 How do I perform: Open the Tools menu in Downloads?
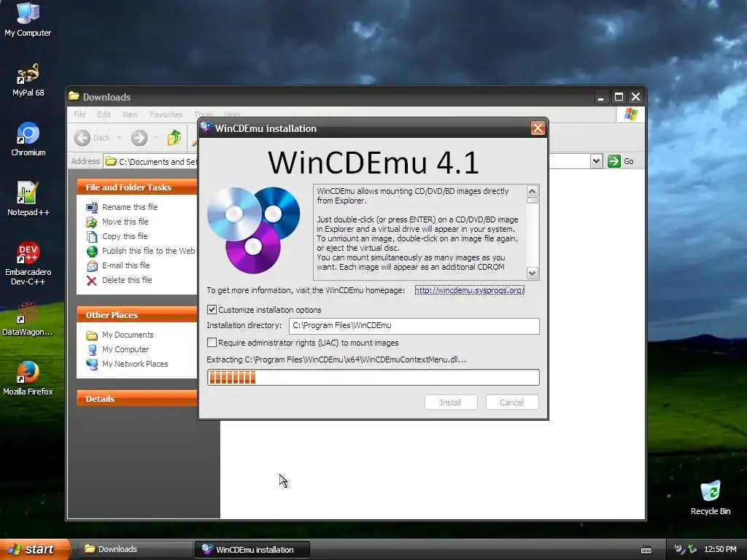pyautogui.click(x=204, y=114)
